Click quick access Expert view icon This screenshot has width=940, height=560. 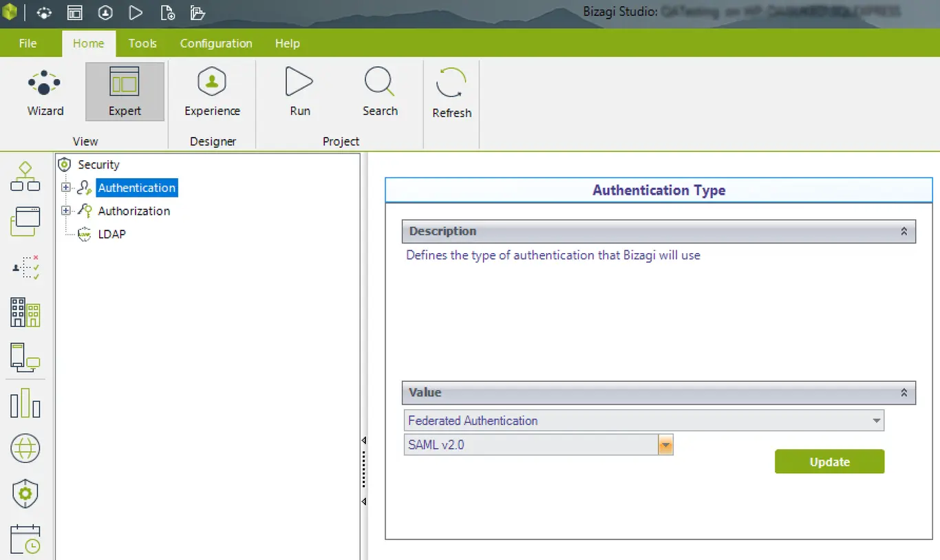click(74, 13)
